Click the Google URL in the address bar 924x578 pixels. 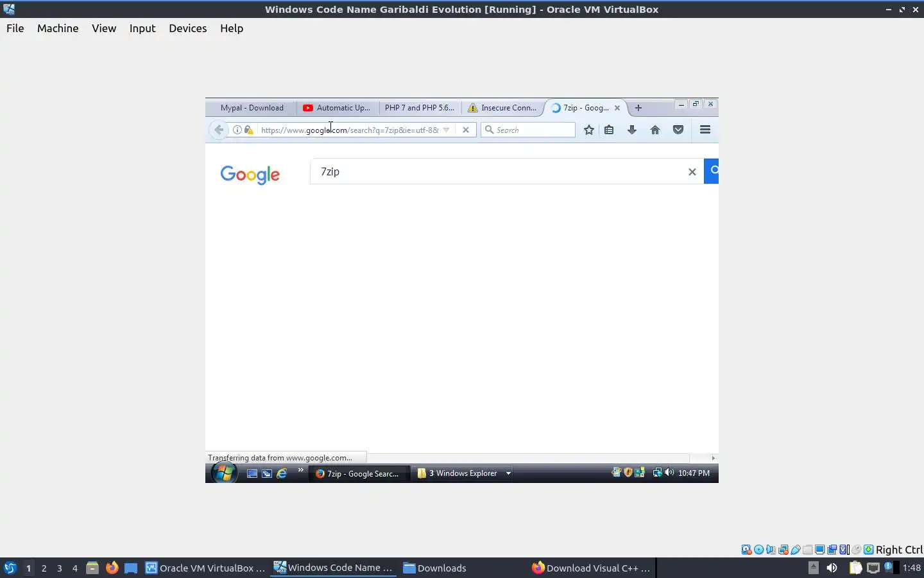click(x=350, y=130)
